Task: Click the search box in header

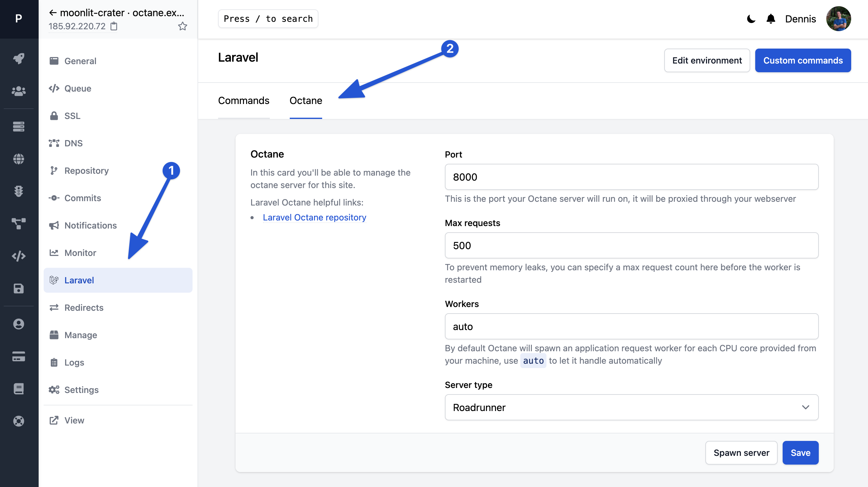Action: click(268, 19)
